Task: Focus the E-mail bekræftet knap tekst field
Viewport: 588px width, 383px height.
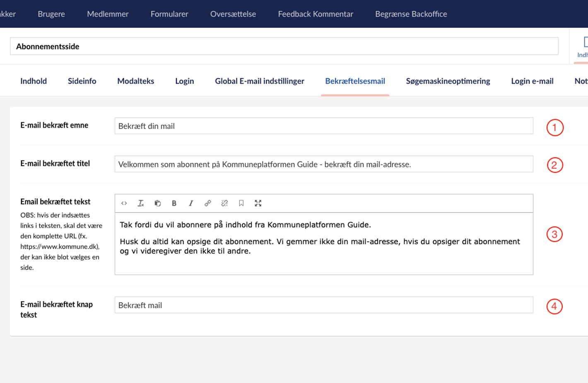Action: pyautogui.click(x=324, y=305)
